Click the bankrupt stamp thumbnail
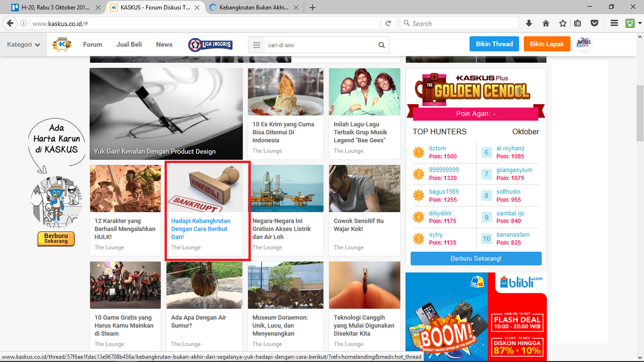644x362 pixels. pyautogui.click(x=204, y=188)
